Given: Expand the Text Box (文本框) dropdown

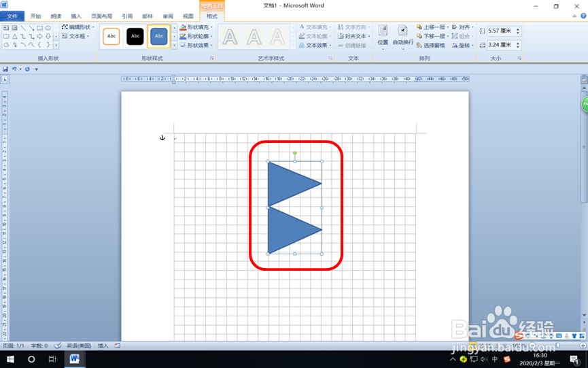Looking at the screenshot, I should pos(75,36).
